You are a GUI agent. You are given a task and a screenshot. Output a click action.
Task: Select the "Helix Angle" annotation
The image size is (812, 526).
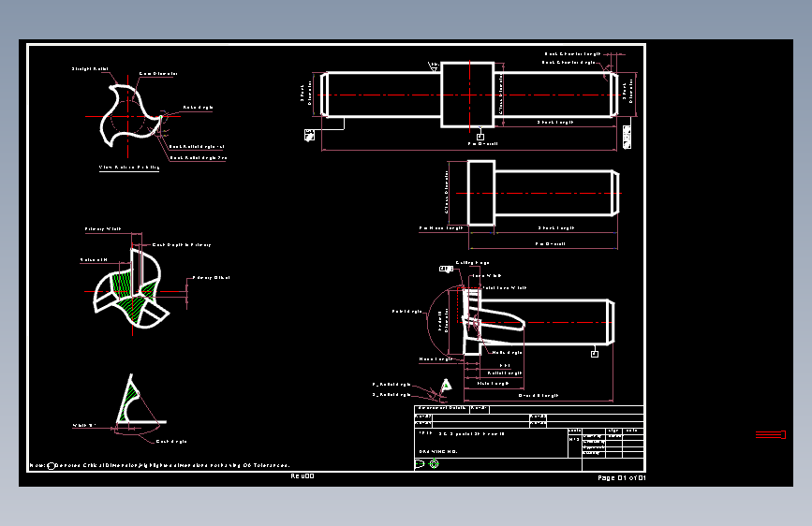click(x=507, y=353)
